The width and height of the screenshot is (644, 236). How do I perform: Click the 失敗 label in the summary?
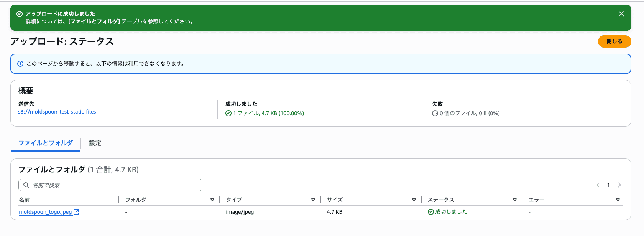point(437,104)
